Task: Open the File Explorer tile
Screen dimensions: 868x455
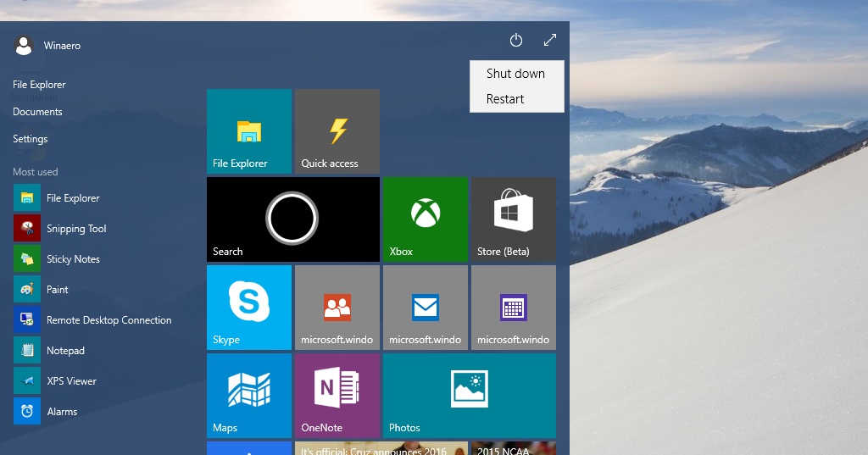Action: tap(249, 131)
